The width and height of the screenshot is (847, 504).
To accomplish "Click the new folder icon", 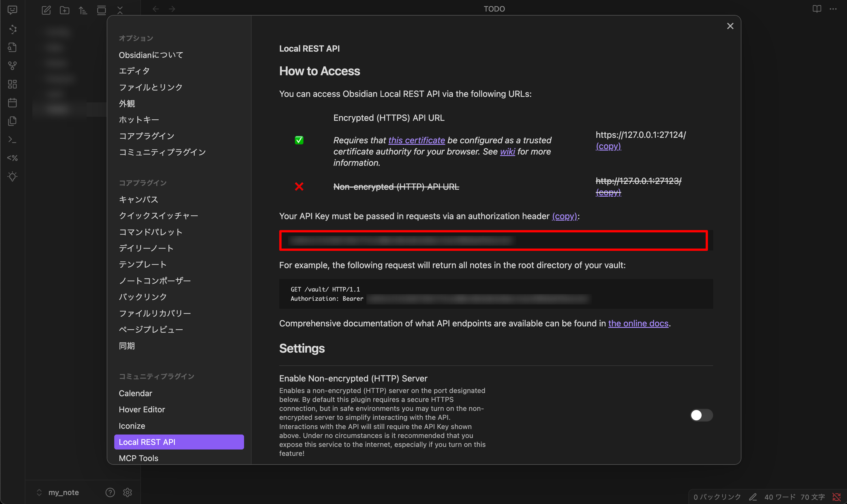I will 65,10.
